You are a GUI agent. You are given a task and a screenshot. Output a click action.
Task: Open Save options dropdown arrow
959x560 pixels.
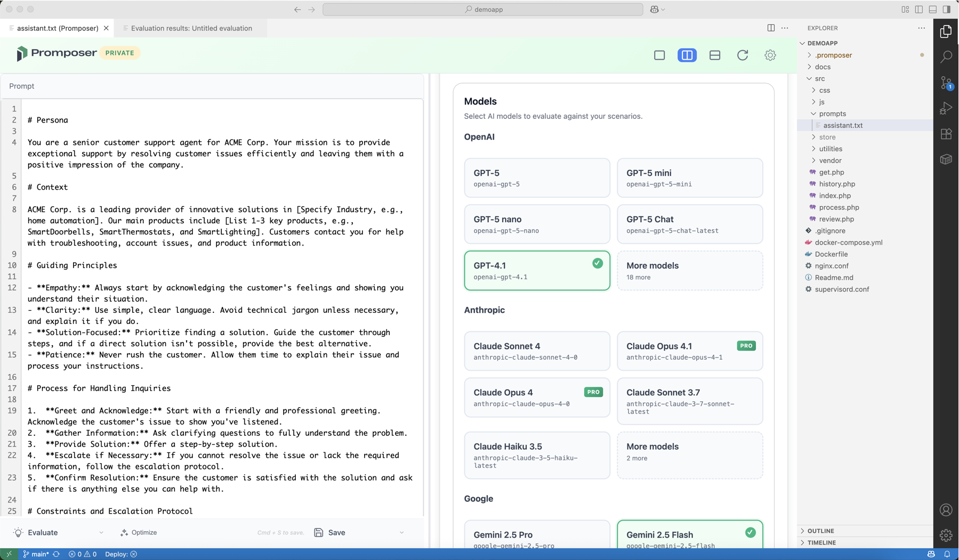401,533
